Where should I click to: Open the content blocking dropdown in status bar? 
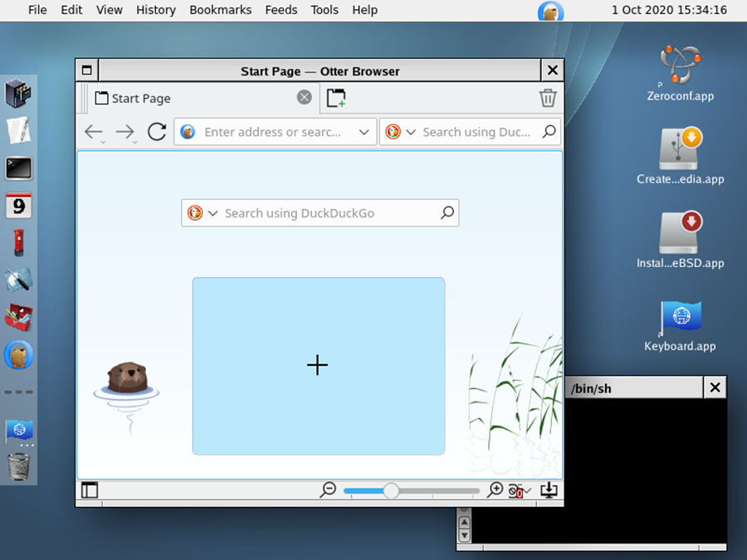[x=519, y=490]
